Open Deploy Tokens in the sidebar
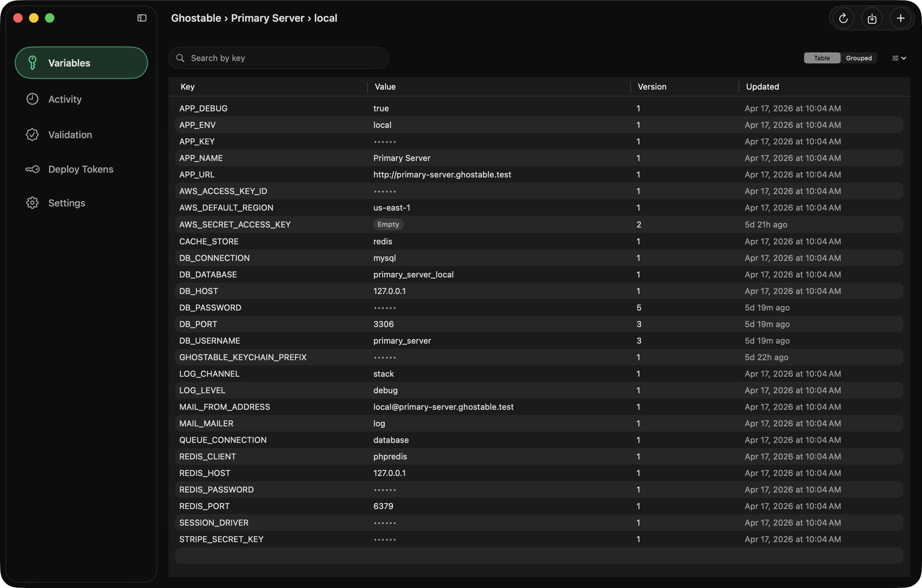The image size is (922, 588). point(81,169)
